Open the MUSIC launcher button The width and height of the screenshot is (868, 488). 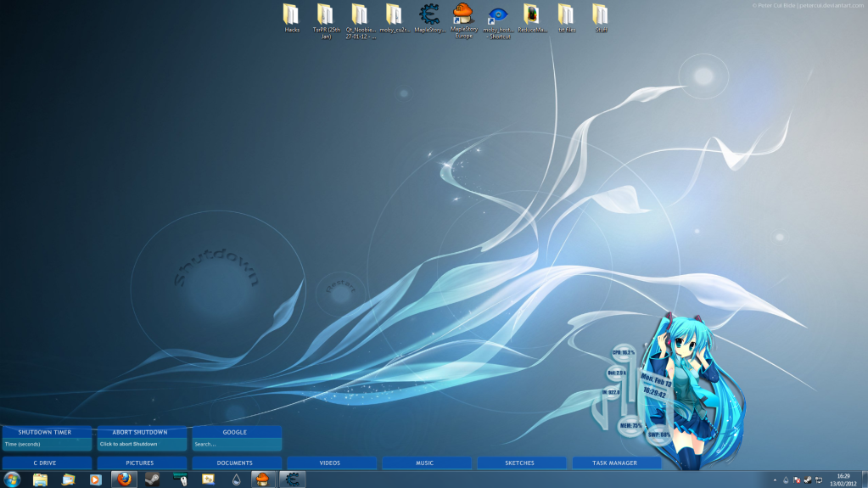425,463
